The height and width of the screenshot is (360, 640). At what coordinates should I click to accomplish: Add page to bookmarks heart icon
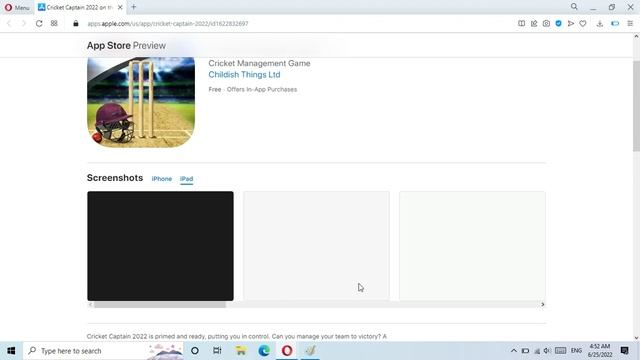pos(583,24)
